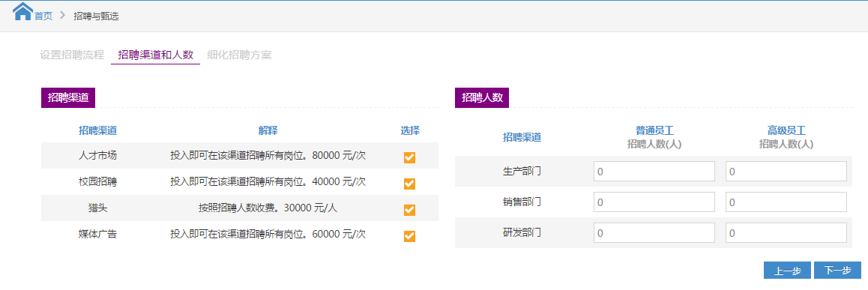Click the 销售部门 row label
This screenshot has width=868, height=290.
coord(522,202)
